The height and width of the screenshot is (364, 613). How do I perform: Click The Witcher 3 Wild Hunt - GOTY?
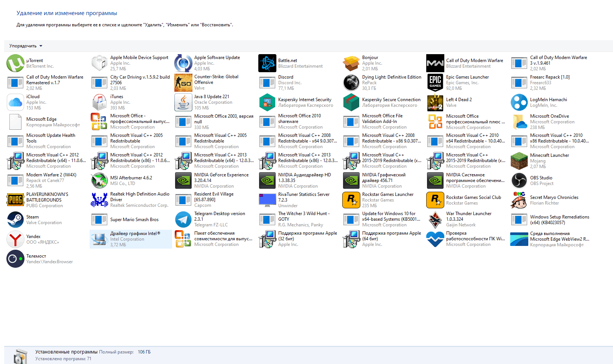(x=299, y=220)
